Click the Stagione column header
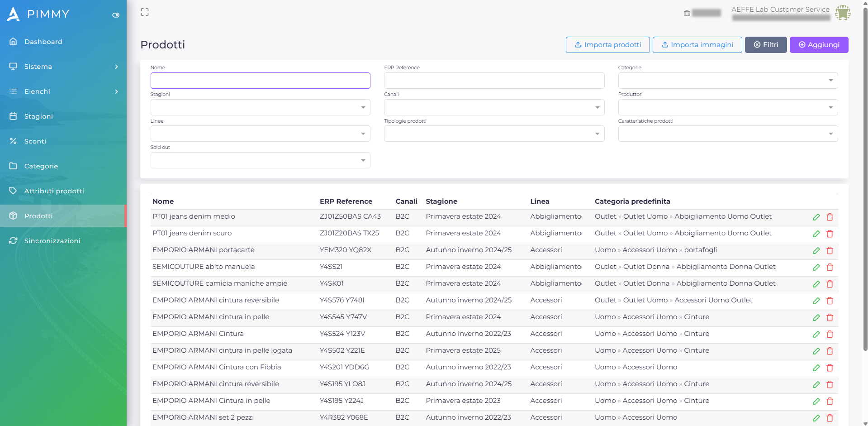Image resolution: width=868 pixels, height=426 pixels. click(x=441, y=201)
